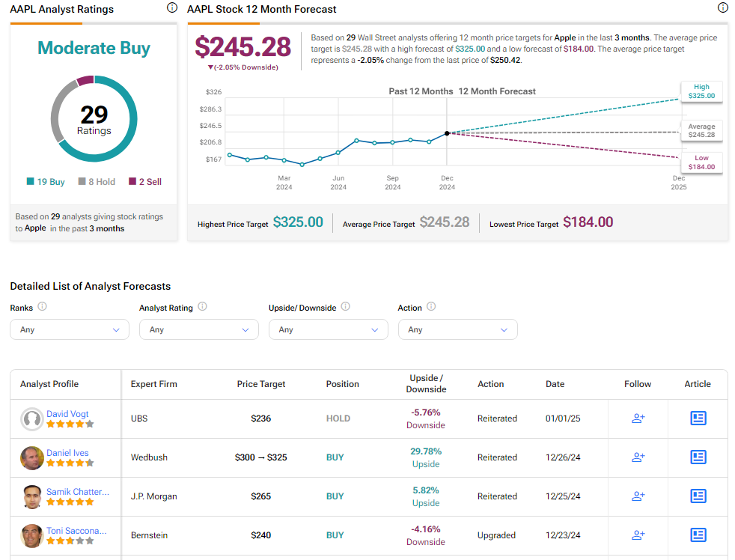Image resolution: width=735 pixels, height=560 pixels.
Task: Expand the Analyst Rating dropdown
Action: click(198, 329)
